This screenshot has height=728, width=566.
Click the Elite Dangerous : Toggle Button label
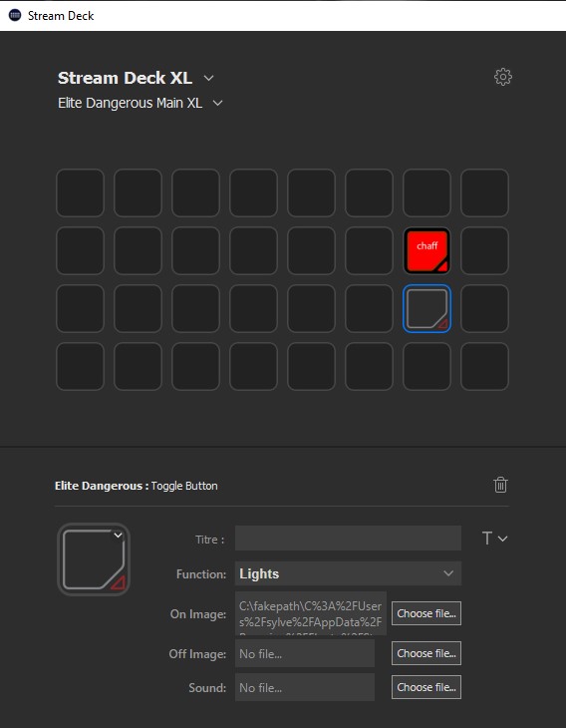[136, 486]
